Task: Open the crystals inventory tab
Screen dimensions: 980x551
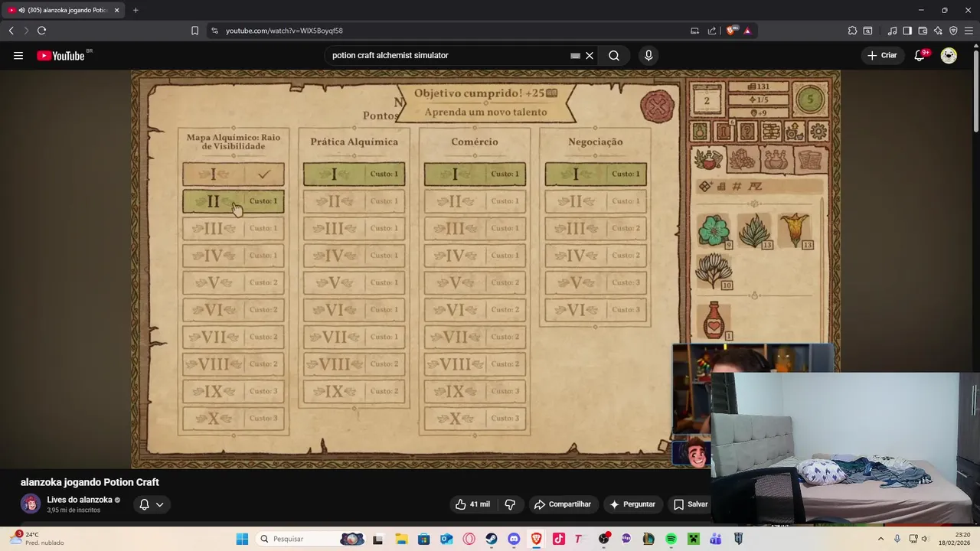Action: (742, 159)
